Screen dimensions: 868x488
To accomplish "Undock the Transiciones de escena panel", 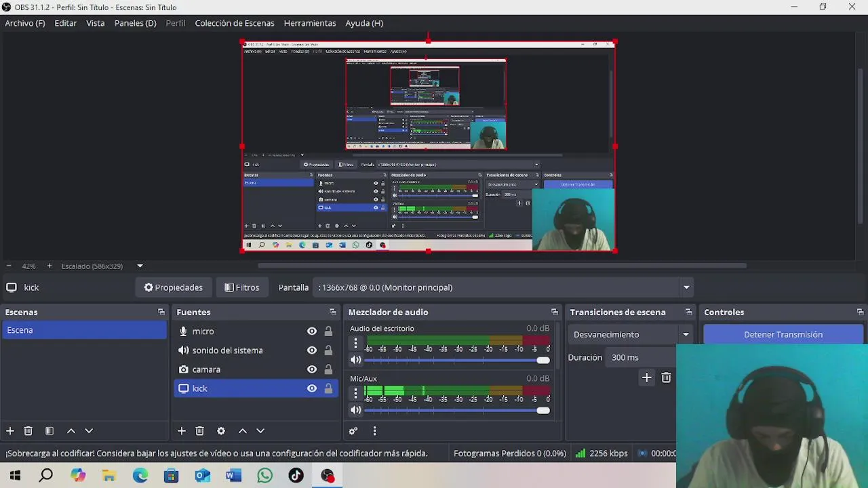I will [688, 312].
